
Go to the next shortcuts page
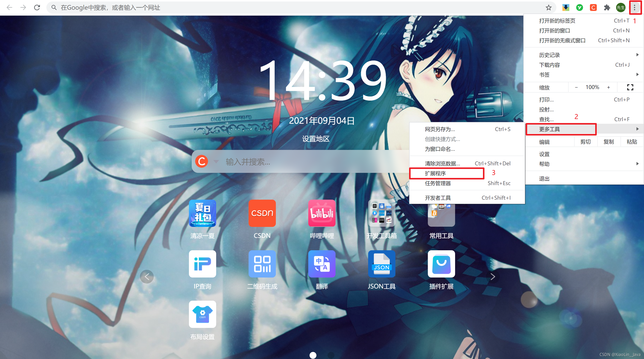[x=492, y=277]
